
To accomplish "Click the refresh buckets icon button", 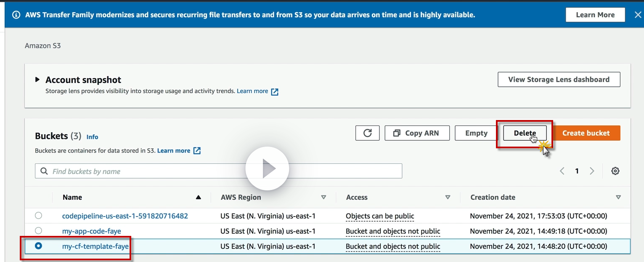I will pyautogui.click(x=367, y=133).
